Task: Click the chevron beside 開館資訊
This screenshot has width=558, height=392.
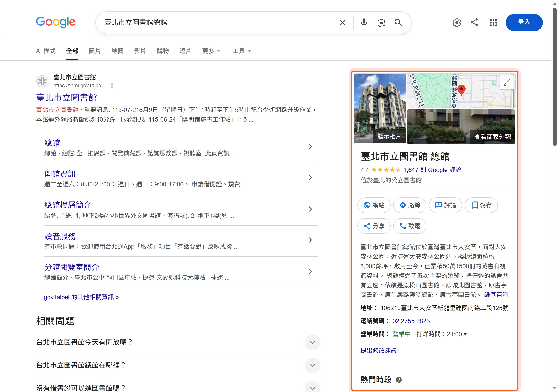Action: (x=310, y=178)
